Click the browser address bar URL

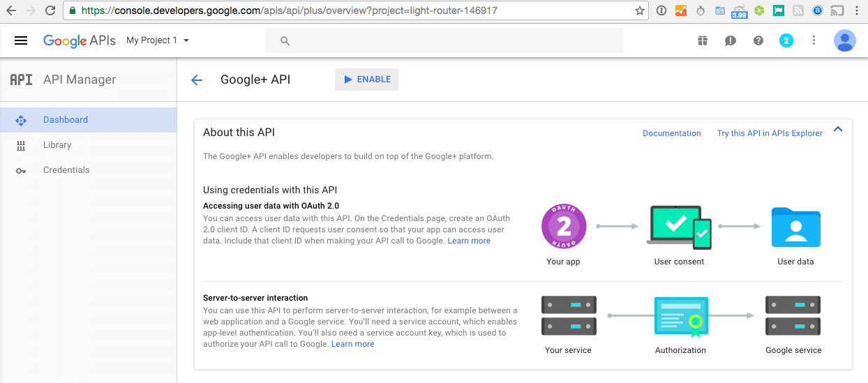click(290, 11)
